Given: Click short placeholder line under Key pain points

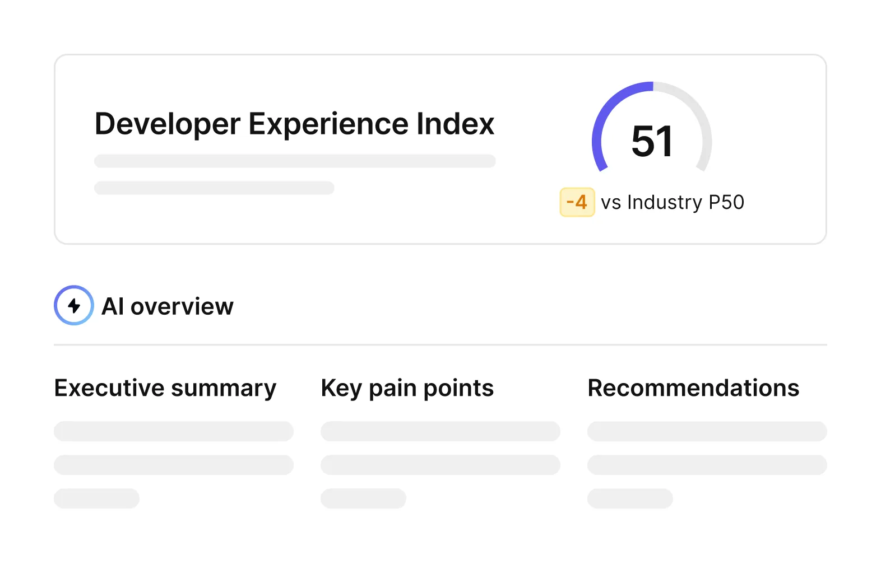Looking at the screenshot, I should click(x=363, y=498).
